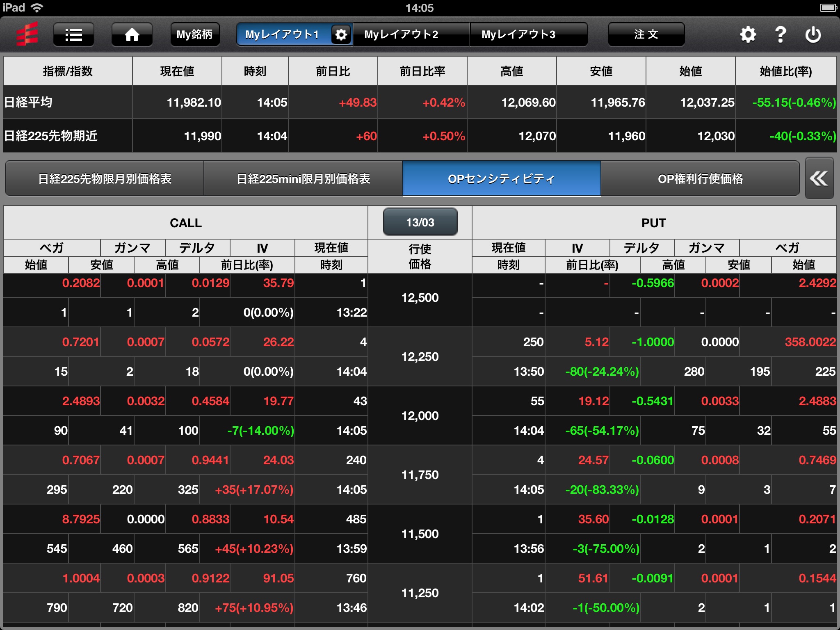This screenshot has width=840, height=630.
Task: Select strike price 11,250 row
Action: (x=420, y=593)
